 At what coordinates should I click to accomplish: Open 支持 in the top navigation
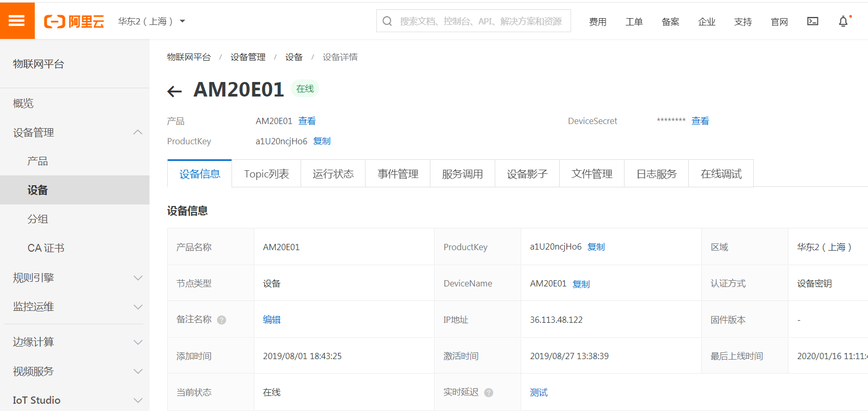(743, 22)
